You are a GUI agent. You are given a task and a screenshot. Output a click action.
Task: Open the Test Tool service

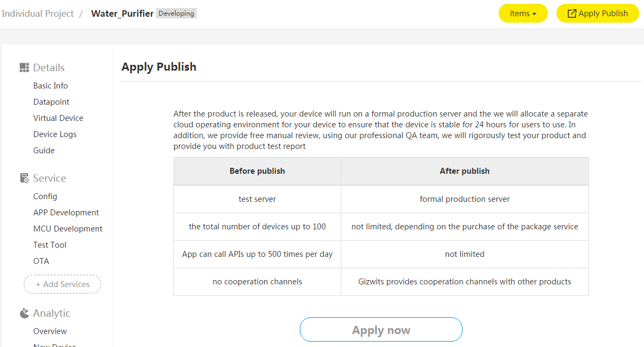tap(50, 244)
